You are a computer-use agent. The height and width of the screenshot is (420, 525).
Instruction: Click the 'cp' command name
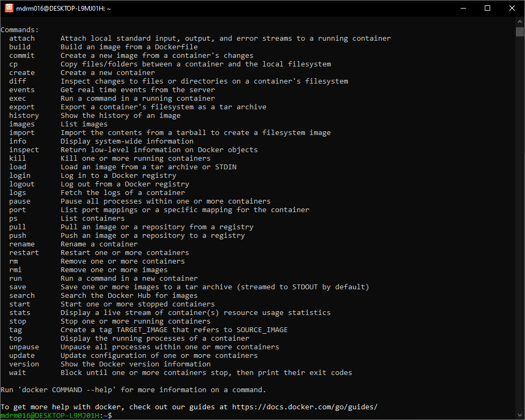click(13, 64)
